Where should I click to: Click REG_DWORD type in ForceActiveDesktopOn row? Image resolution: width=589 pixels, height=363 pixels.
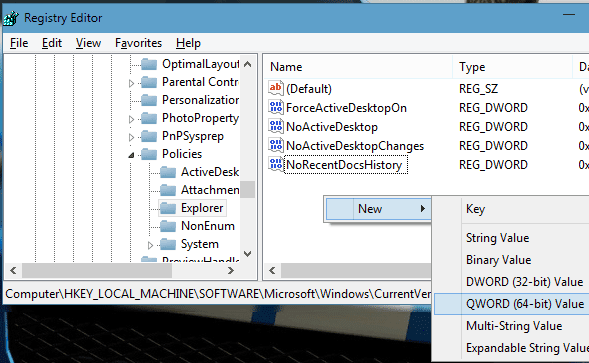493,108
